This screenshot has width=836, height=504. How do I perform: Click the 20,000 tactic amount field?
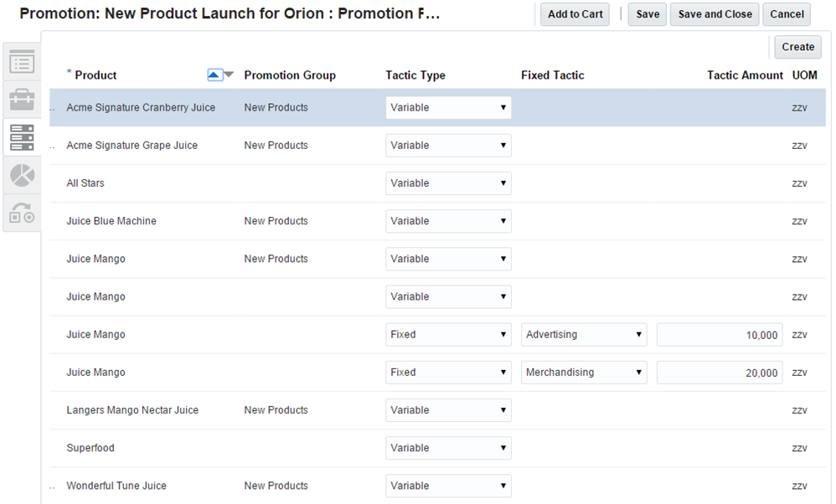click(720, 373)
